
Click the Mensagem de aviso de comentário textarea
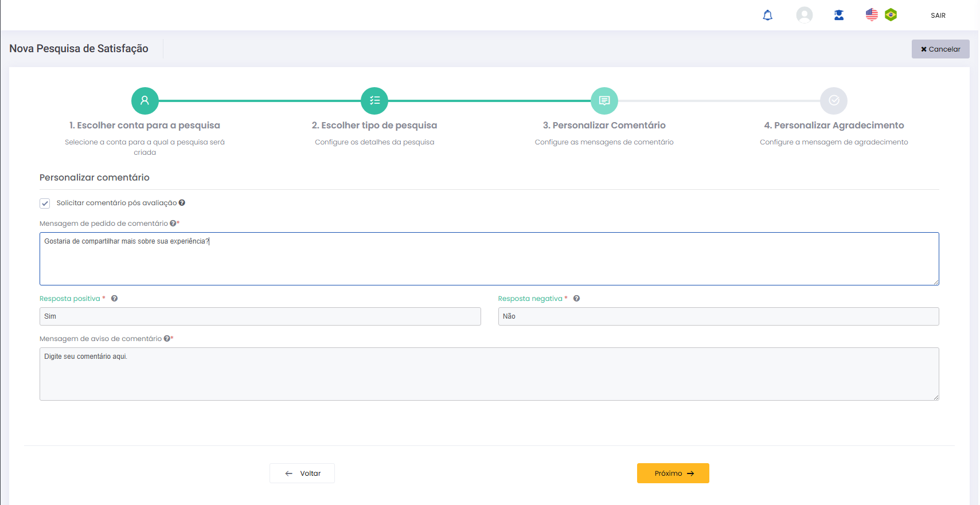[x=489, y=374]
